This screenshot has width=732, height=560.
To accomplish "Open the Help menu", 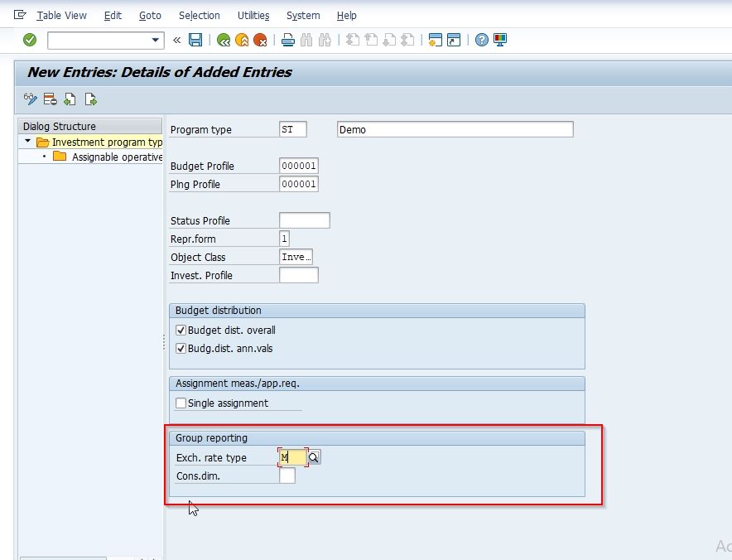I will 346,16.
